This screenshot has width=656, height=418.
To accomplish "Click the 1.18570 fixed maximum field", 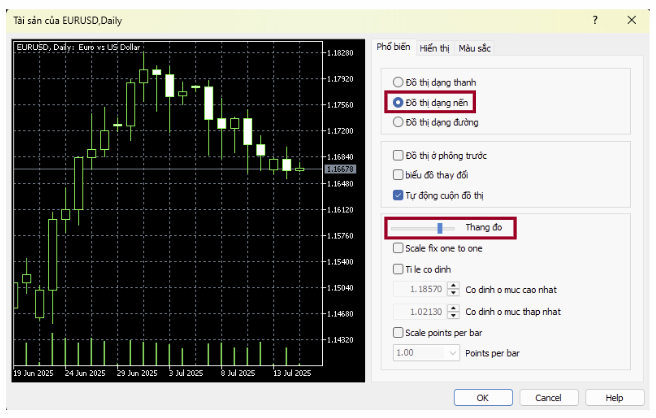I will (x=420, y=289).
